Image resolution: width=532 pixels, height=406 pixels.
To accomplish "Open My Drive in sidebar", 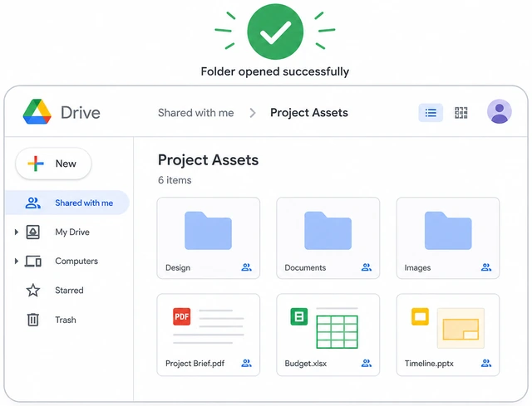I will [72, 232].
